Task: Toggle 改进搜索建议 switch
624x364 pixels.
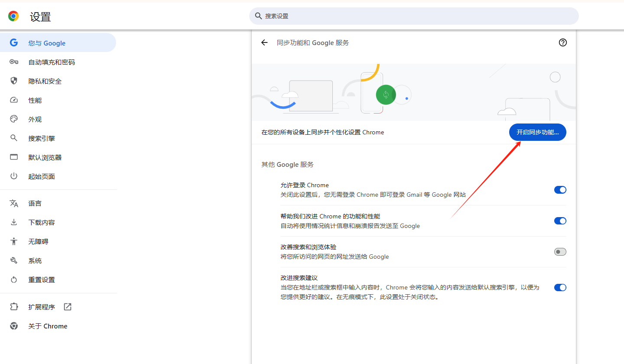Action: (x=560, y=287)
